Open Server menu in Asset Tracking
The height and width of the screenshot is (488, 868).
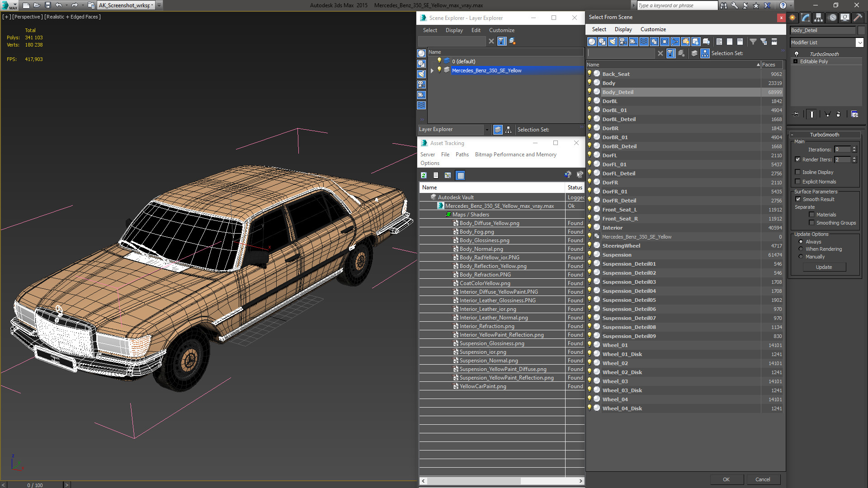point(427,155)
